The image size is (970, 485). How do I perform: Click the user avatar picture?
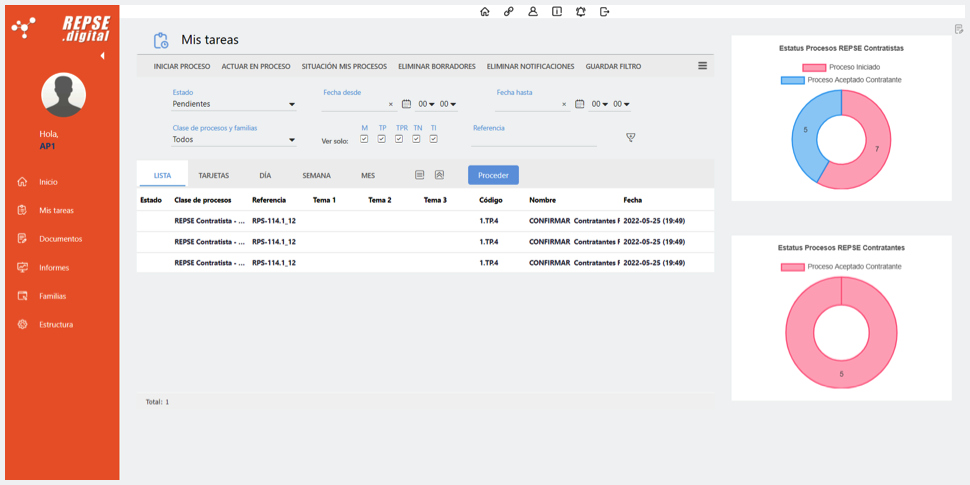coord(63,95)
